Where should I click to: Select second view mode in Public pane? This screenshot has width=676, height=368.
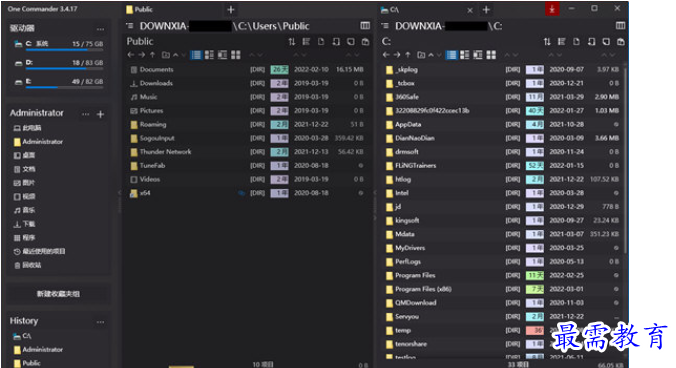pyautogui.click(x=210, y=55)
